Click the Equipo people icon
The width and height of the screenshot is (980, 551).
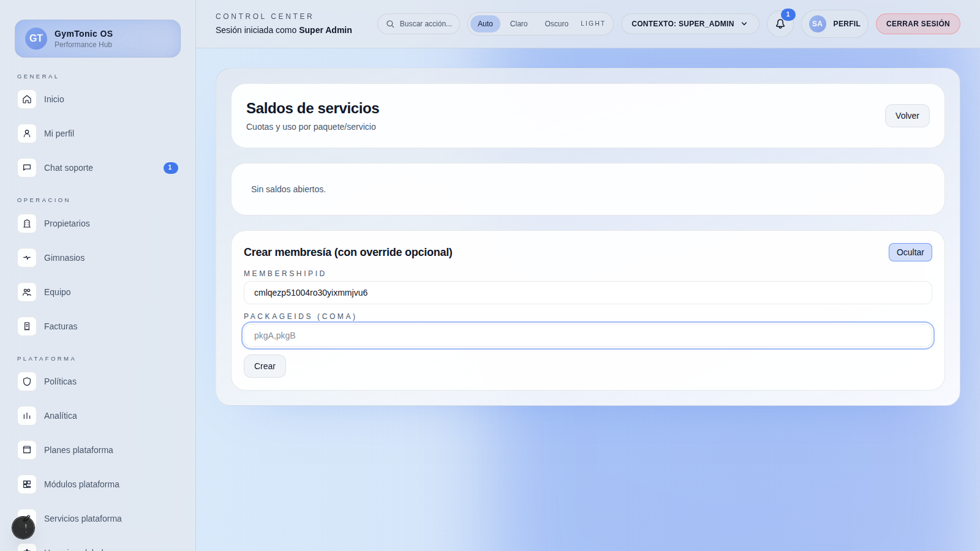point(27,292)
